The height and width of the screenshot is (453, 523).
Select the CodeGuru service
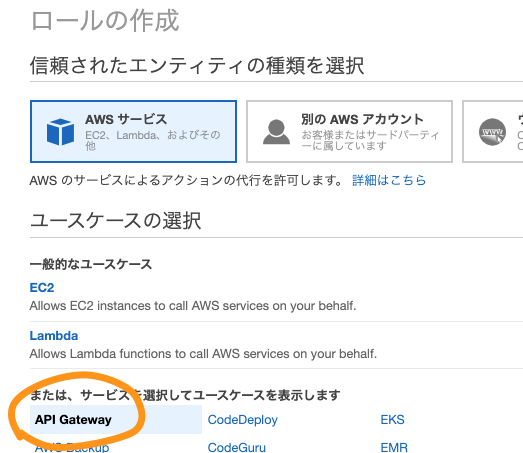tap(236, 447)
